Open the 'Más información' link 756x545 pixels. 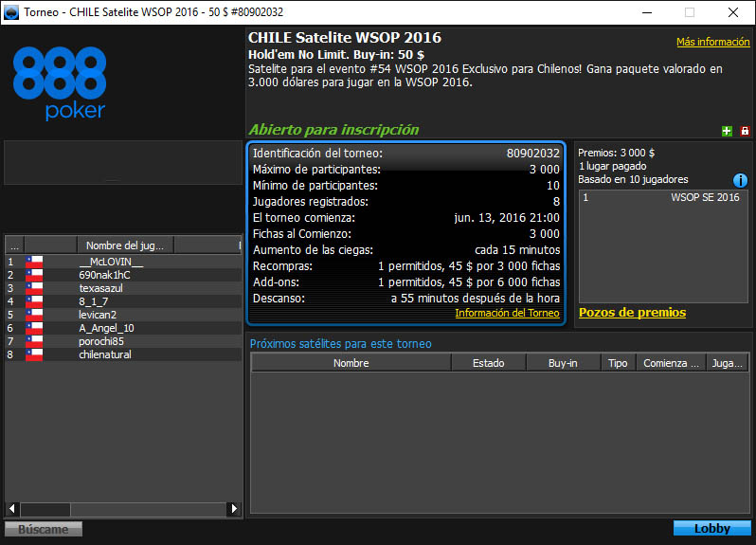coord(712,43)
